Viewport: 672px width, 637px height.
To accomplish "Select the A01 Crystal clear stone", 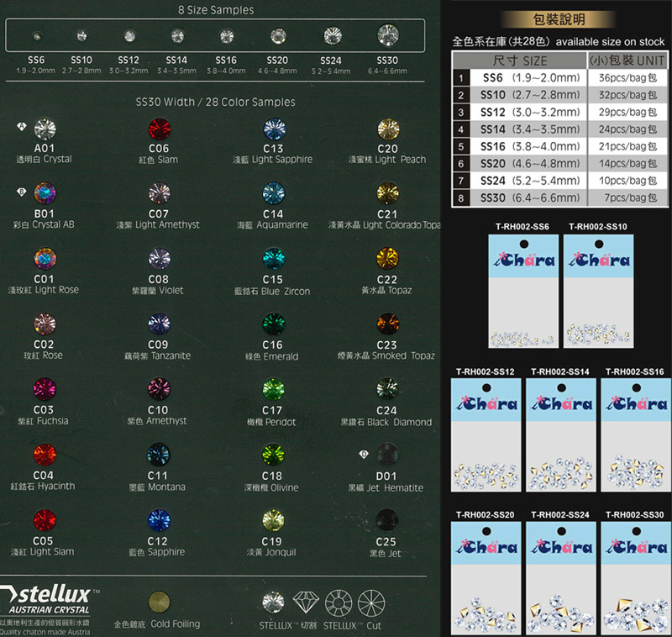I will click(x=45, y=129).
